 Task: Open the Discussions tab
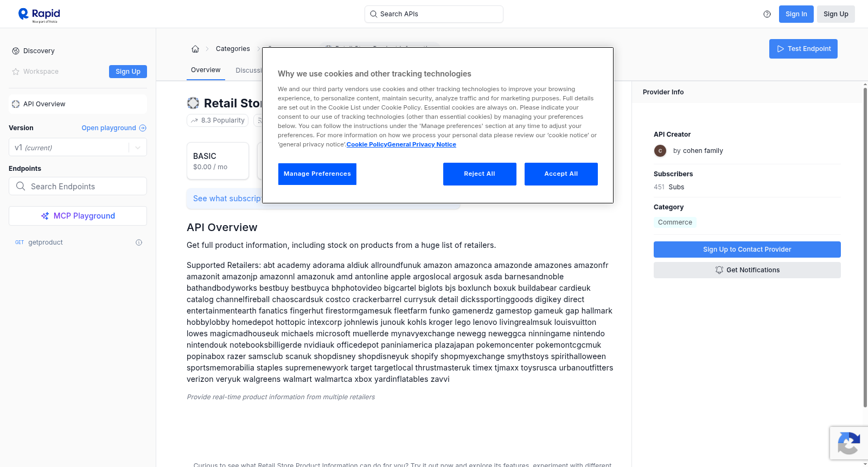pos(249,71)
